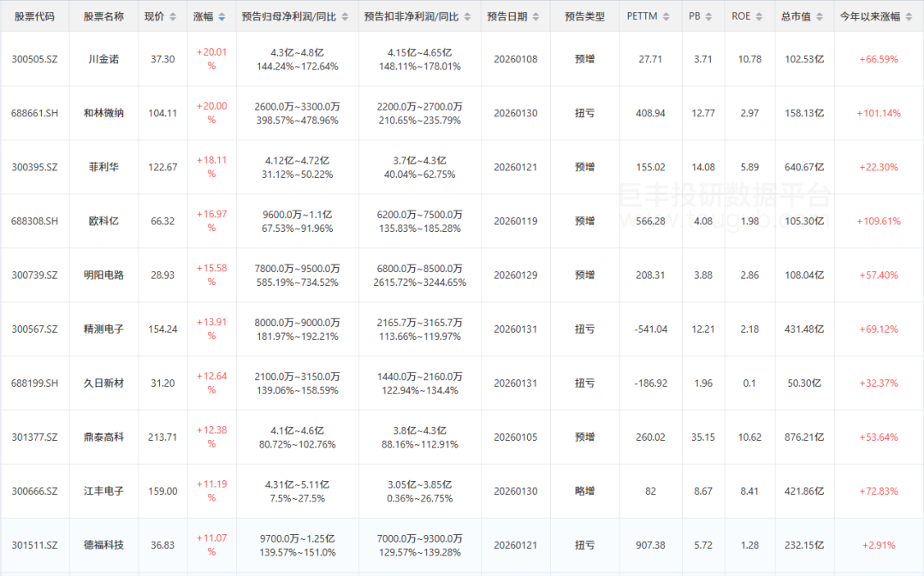This screenshot has width=924, height=576.
Task: Click sort icon beside PETTM header
Action: pos(667,17)
